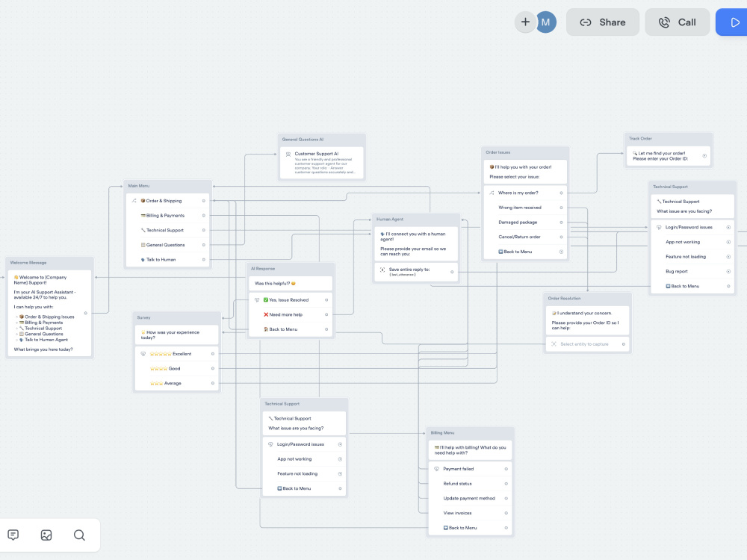Select Damaged package option
Image resolution: width=747 pixels, height=560 pixels.
pos(525,223)
